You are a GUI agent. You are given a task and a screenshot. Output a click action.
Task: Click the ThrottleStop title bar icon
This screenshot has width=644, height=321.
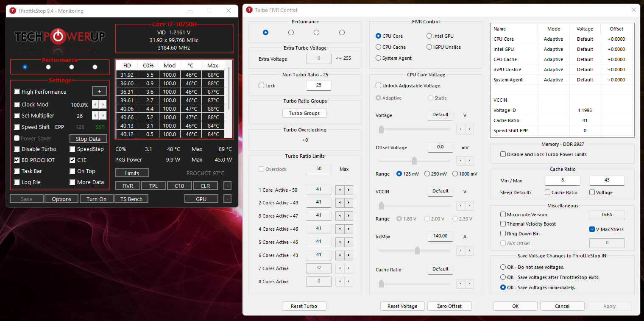[13, 11]
